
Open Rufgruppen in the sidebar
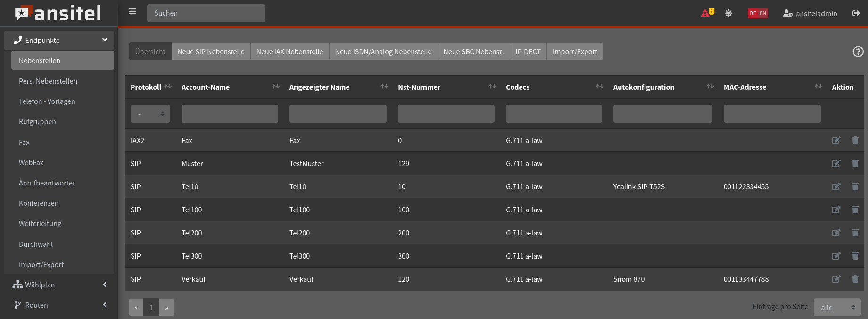[x=37, y=122]
